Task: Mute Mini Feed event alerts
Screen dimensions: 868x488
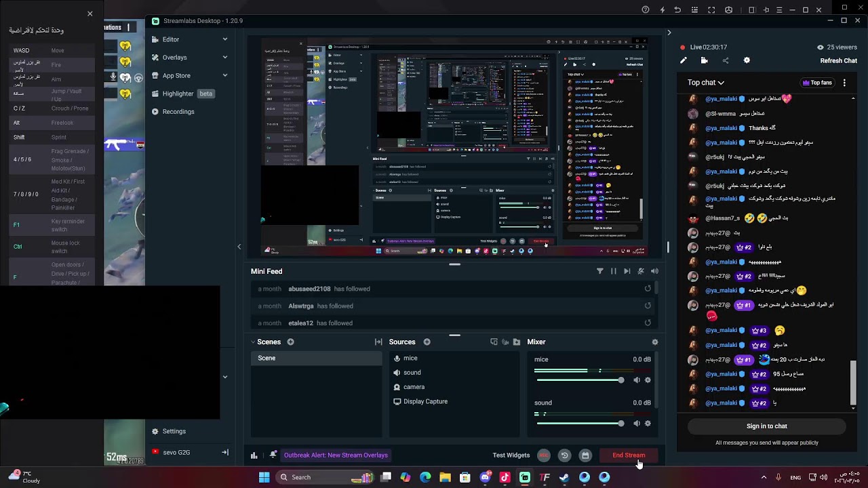Action: click(641, 271)
